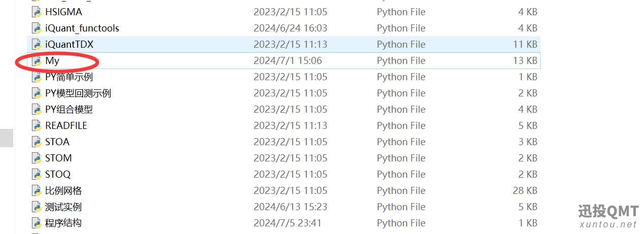This screenshot has width=644, height=234.
Task: Select the 比例网格 file icon
Action: tap(36, 190)
